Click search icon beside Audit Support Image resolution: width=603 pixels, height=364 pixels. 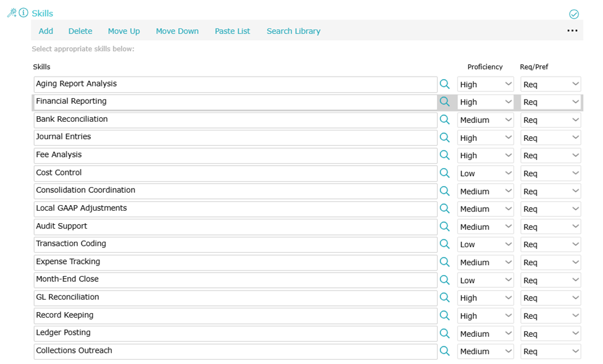pyautogui.click(x=444, y=227)
